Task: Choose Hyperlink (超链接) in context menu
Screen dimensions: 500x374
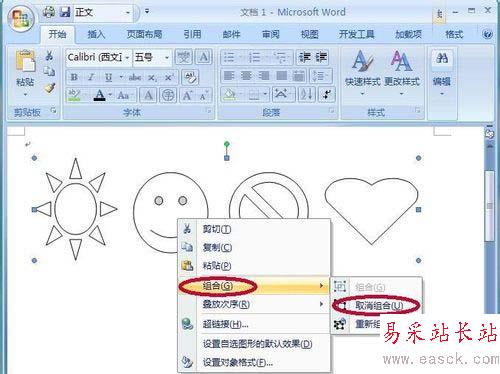Action: click(254, 324)
